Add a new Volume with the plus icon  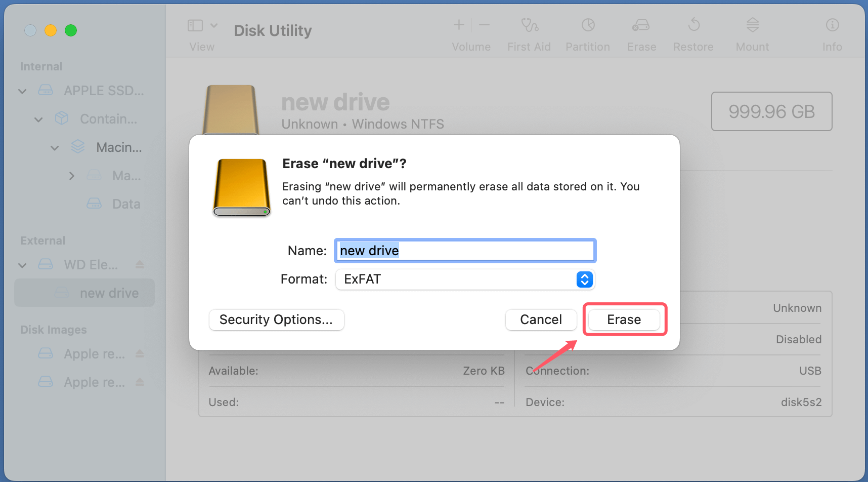pyautogui.click(x=458, y=24)
